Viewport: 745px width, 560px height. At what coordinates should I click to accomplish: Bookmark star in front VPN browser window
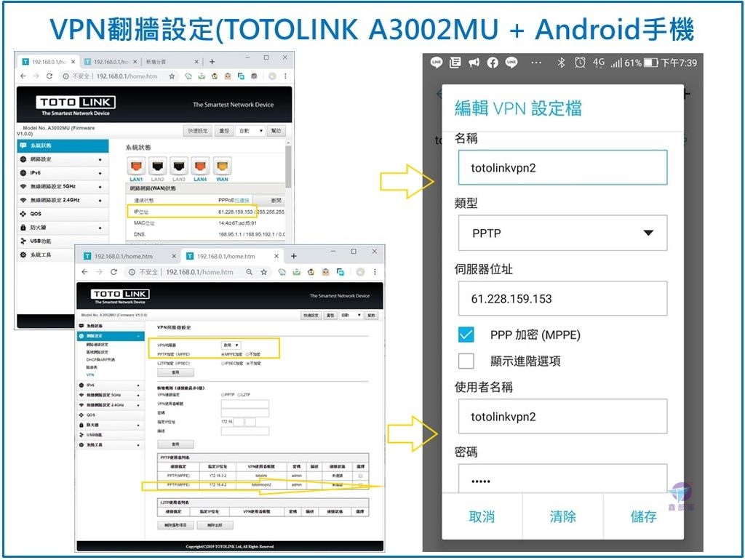(x=263, y=272)
